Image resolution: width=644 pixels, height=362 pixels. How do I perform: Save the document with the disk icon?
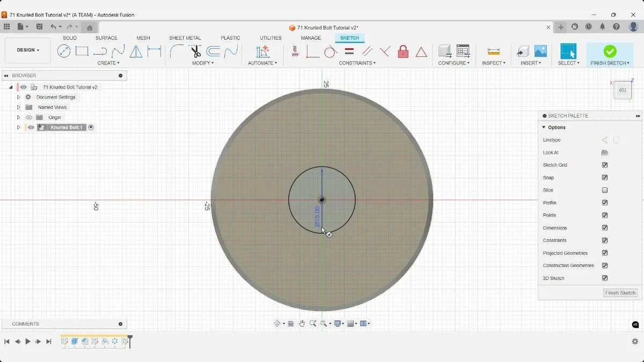[39, 27]
